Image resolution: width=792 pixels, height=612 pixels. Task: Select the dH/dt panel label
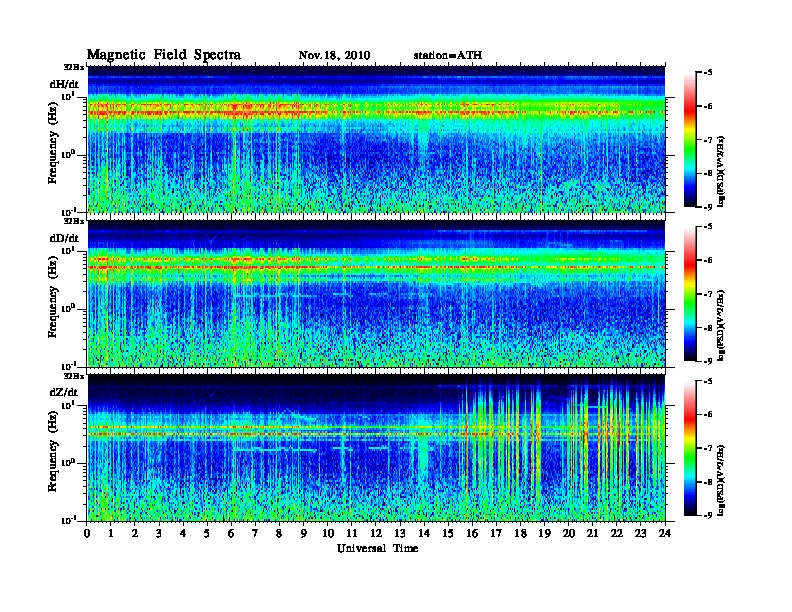64,85
